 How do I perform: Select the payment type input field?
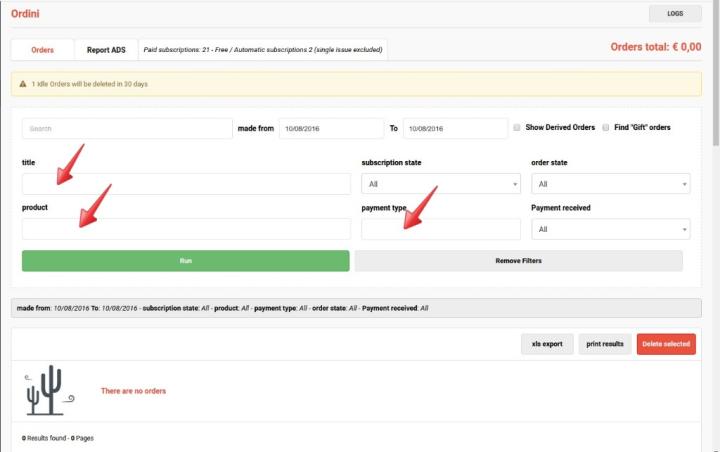tap(440, 229)
